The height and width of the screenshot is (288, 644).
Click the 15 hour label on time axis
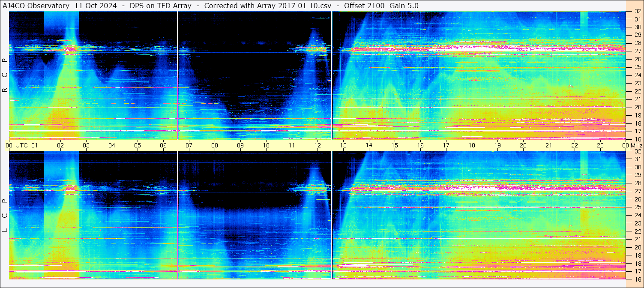click(395, 145)
